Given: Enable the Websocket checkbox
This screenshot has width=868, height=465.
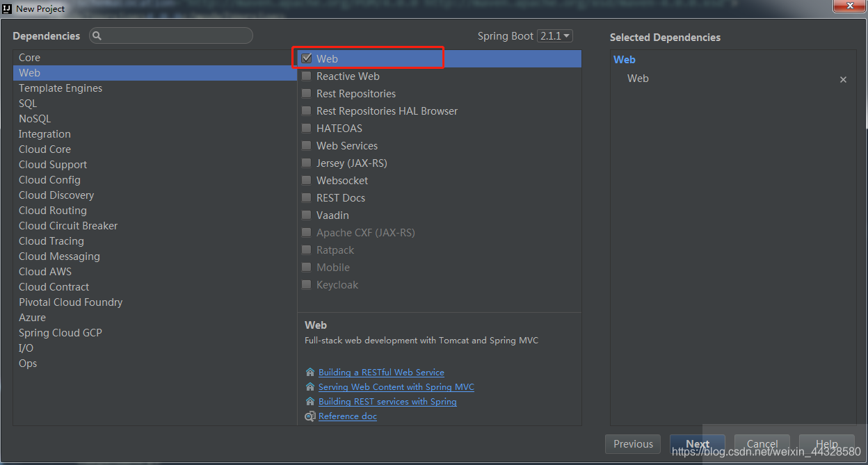Looking at the screenshot, I should [307, 180].
